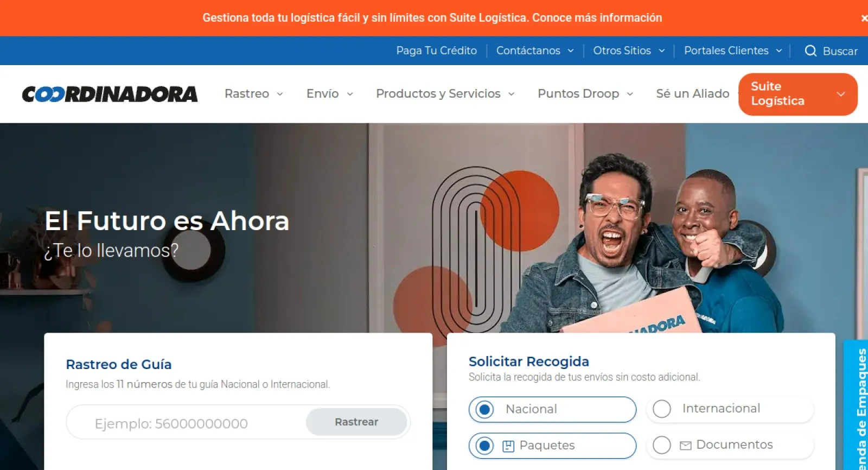868x470 pixels.
Task: Open the blue Tienda de Empaques side tab
Action: coord(856,405)
